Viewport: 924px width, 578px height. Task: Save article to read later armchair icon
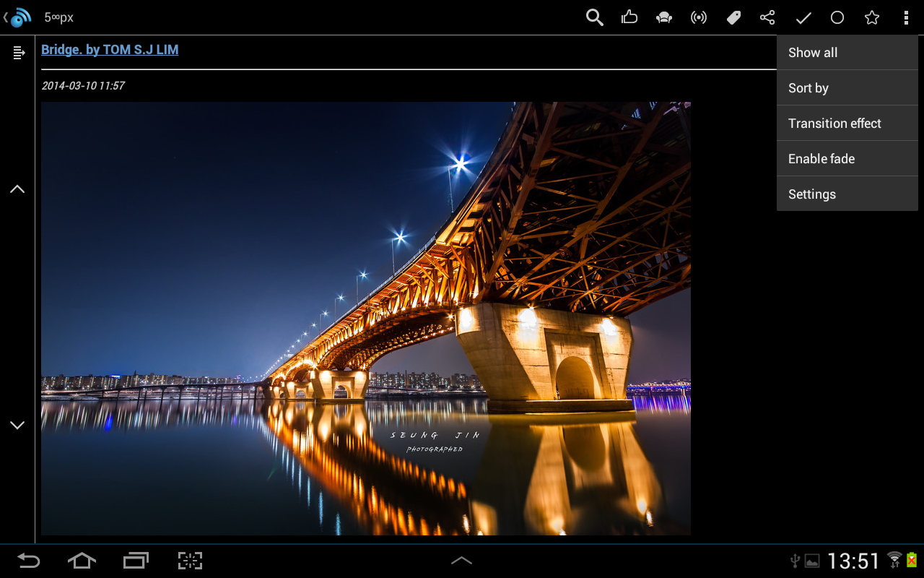[x=663, y=17]
